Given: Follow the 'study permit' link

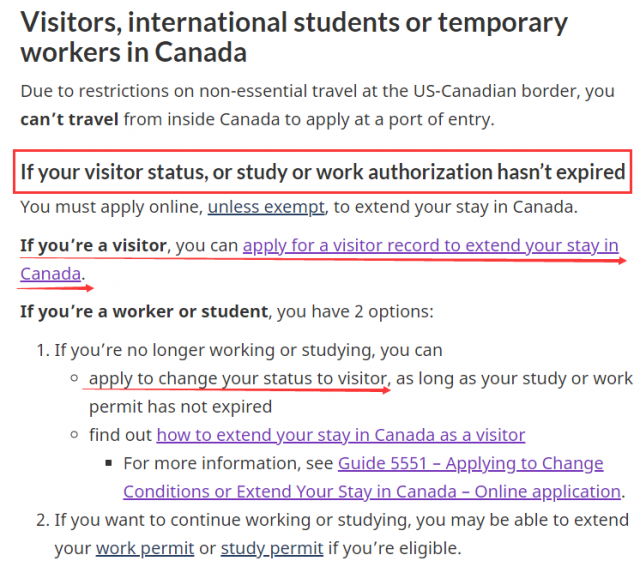Looking at the screenshot, I should point(272,548).
